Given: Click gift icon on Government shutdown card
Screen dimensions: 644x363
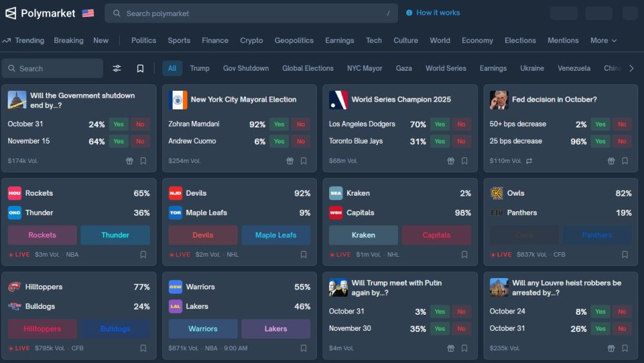Looking at the screenshot, I should (x=129, y=161).
